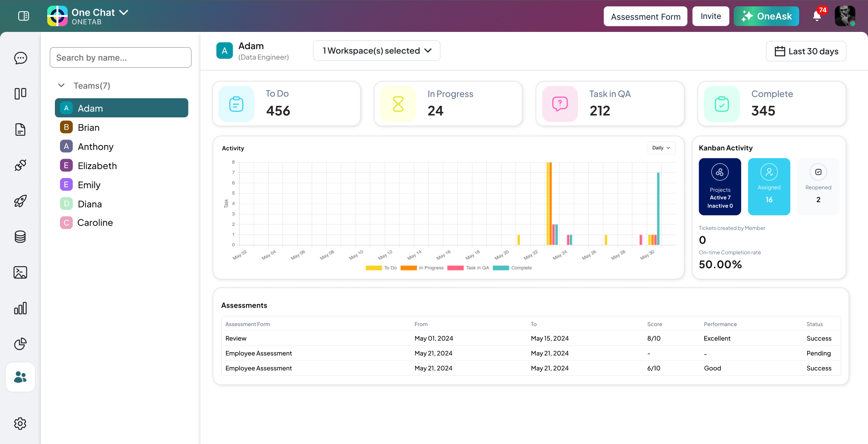Open the database section in sidebar
Image resolution: width=868 pixels, height=444 pixels.
[20, 237]
